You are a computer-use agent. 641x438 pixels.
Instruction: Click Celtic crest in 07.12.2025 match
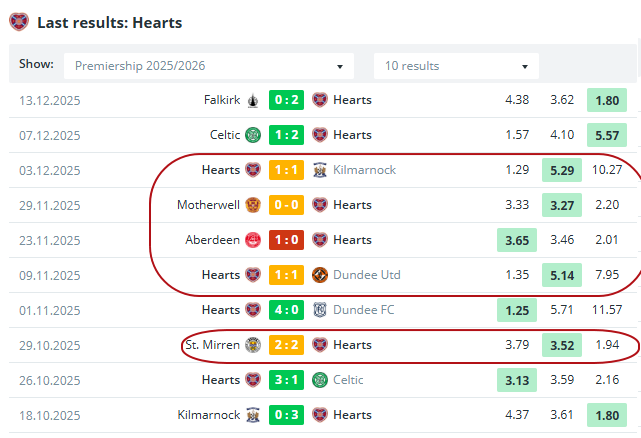(253, 135)
